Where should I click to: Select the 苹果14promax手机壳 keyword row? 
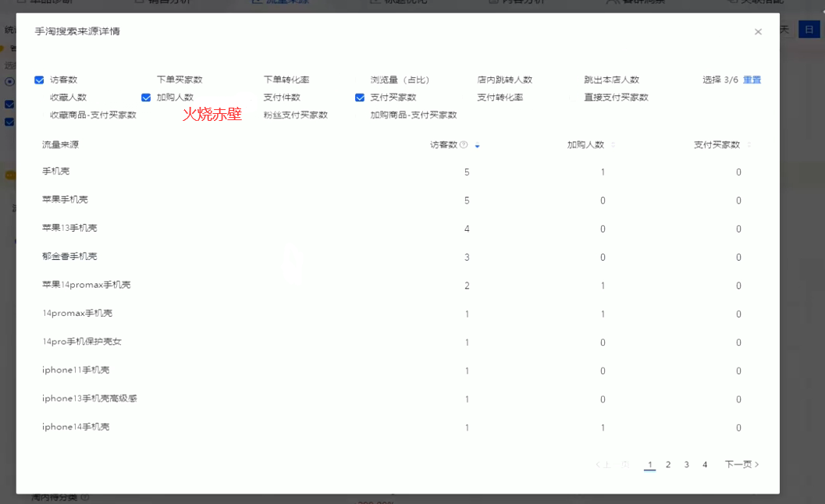[x=398, y=286]
